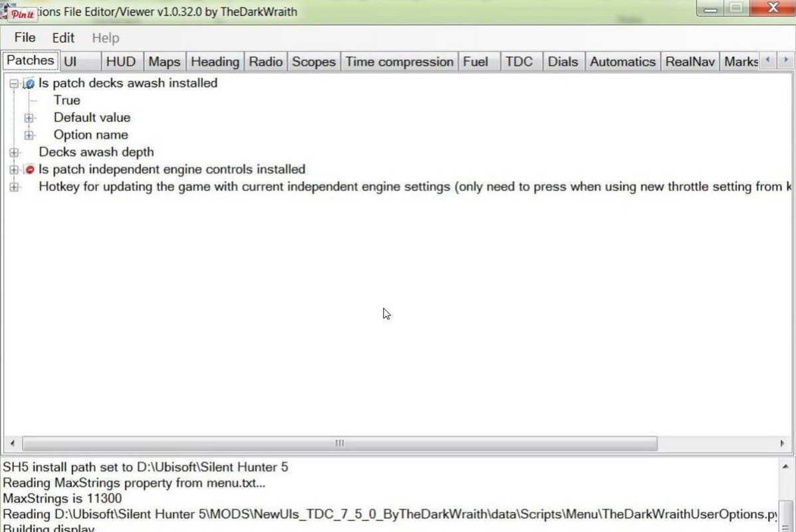
Task: Expand the 'Option name' node
Action: (29, 136)
